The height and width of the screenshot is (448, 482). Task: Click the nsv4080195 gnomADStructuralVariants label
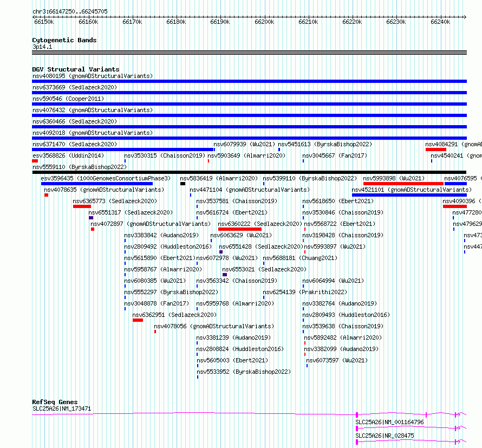pos(93,76)
